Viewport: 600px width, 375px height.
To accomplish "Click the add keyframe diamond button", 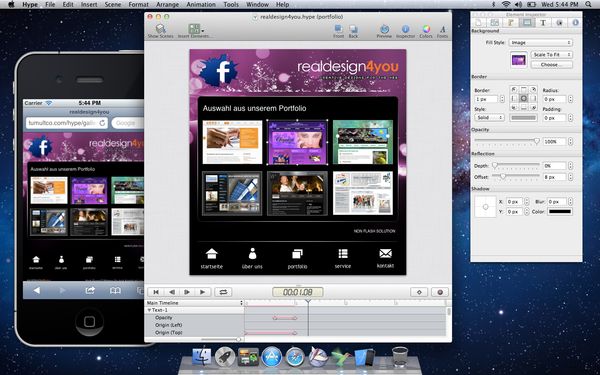I will point(419,292).
